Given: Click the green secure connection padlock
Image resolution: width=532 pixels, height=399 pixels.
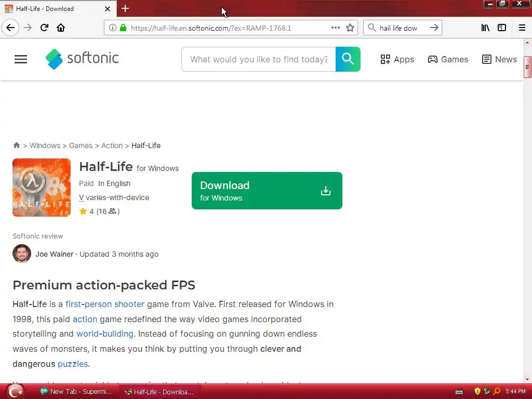Looking at the screenshot, I should point(123,28).
